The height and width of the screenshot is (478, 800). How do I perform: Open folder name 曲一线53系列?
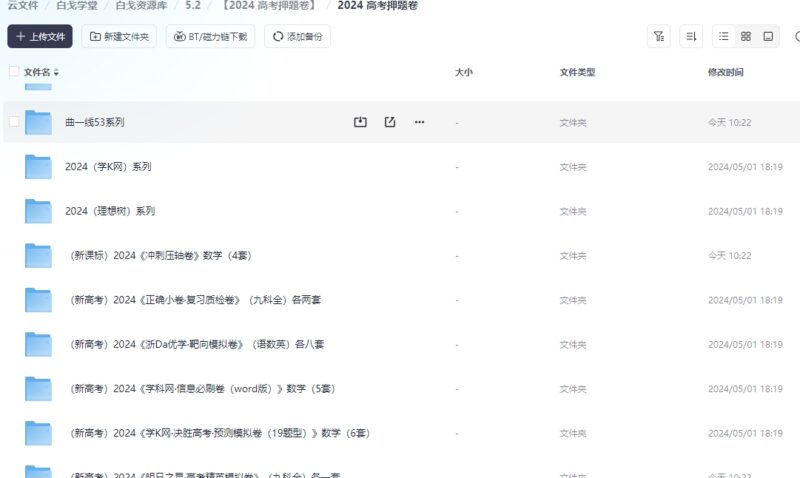click(95, 122)
